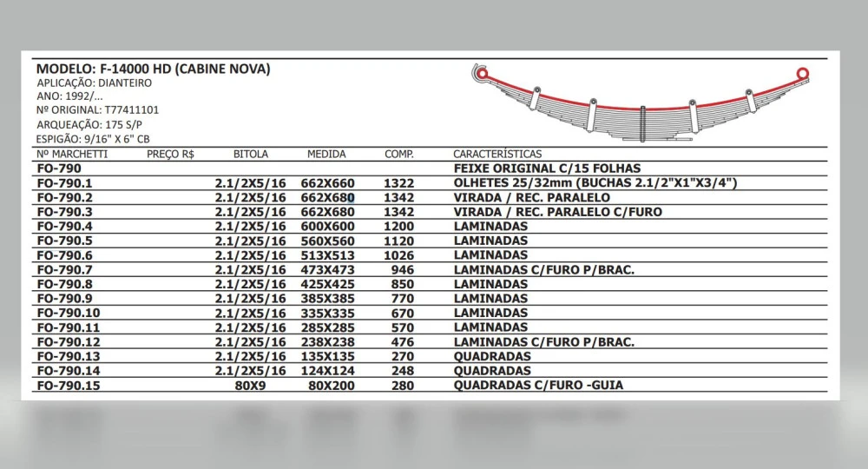Select part number 'FO-790.10'
The height and width of the screenshot is (469, 868).
69,313
